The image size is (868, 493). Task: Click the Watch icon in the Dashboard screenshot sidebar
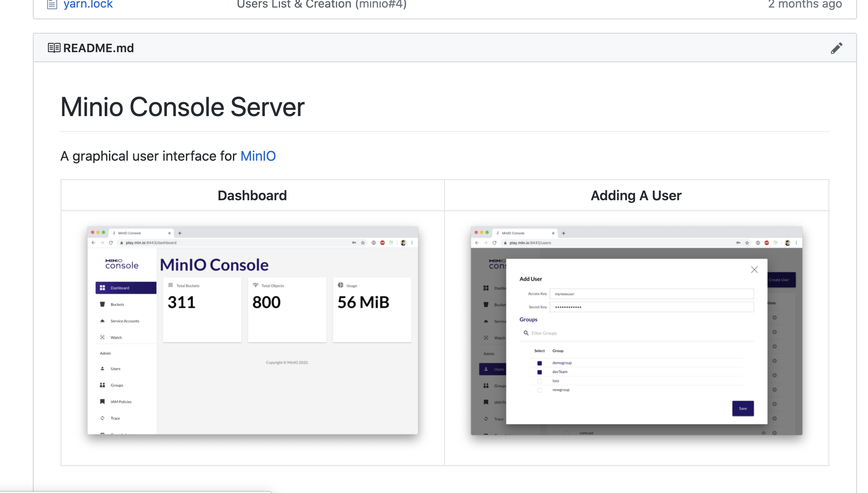(x=102, y=337)
